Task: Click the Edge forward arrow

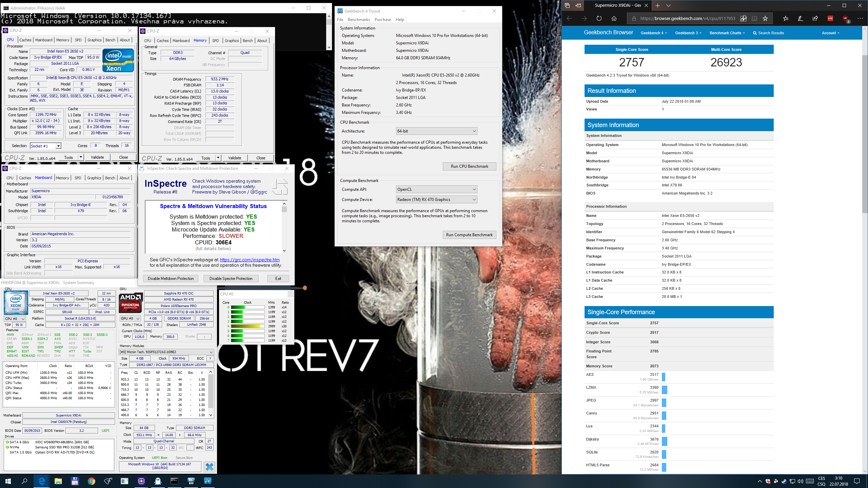Action: tap(584, 18)
